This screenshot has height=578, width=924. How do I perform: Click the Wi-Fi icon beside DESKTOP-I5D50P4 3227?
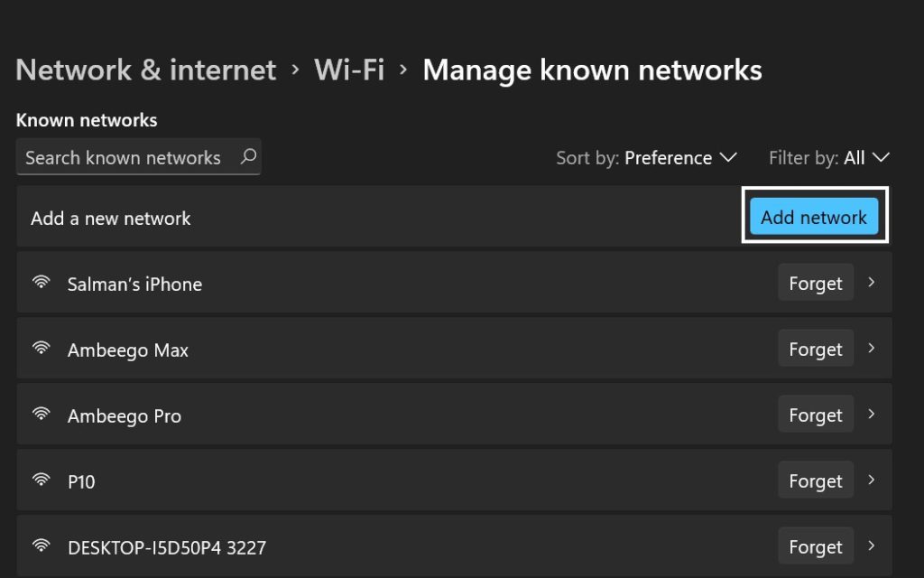41,546
